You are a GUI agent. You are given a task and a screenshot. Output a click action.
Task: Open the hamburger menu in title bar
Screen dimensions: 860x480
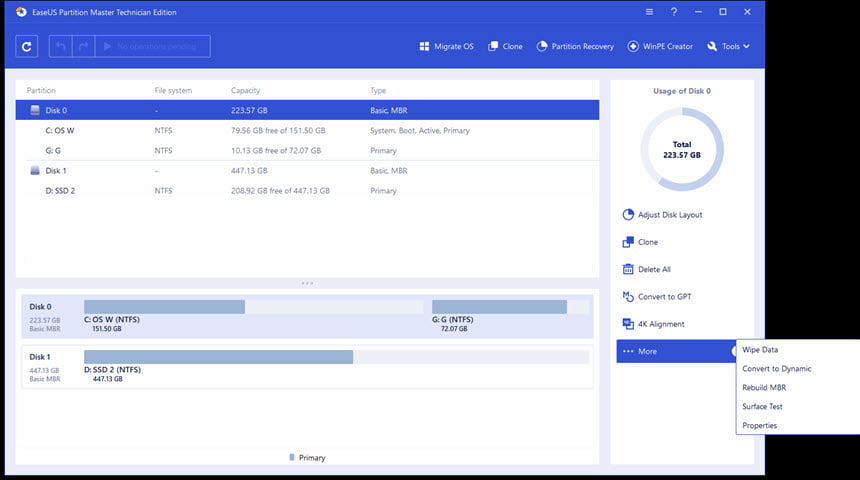649,12
